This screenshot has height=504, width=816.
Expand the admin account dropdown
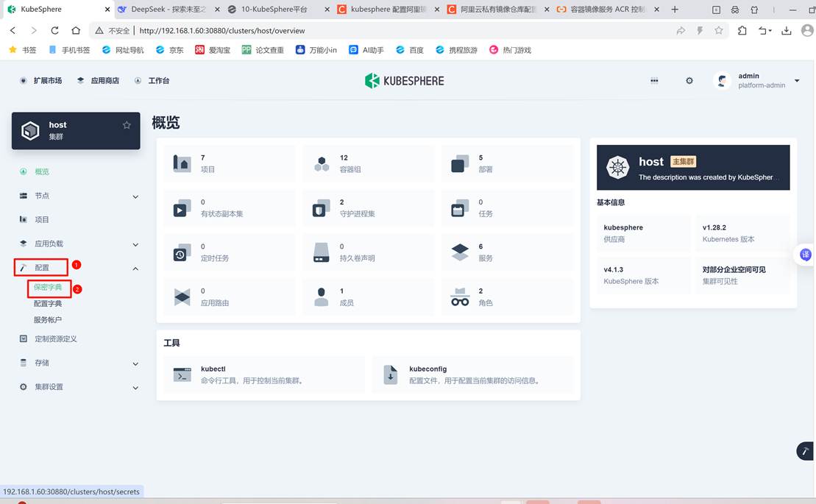797,81
